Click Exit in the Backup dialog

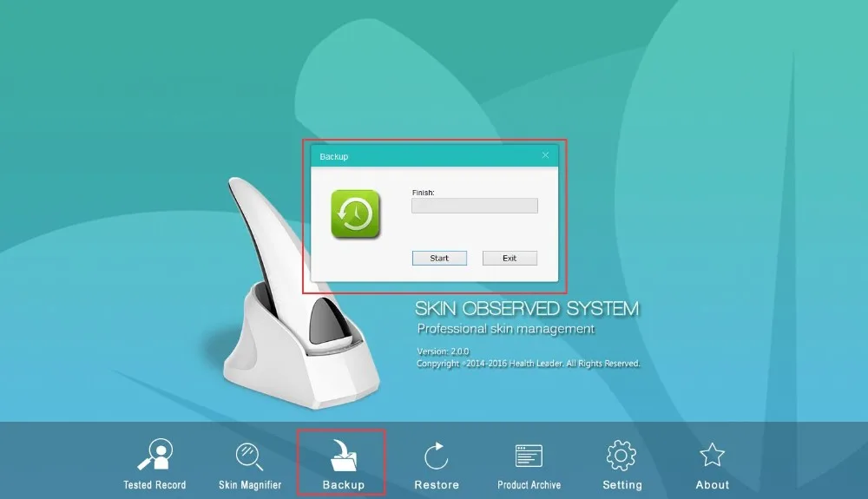[x=510, y=259]
